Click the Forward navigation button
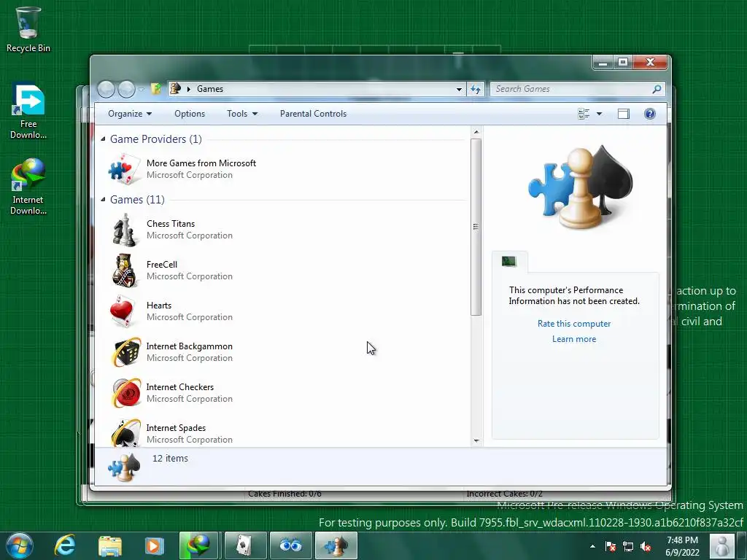The width and height of the screenshot is (747, 560). 126,89
